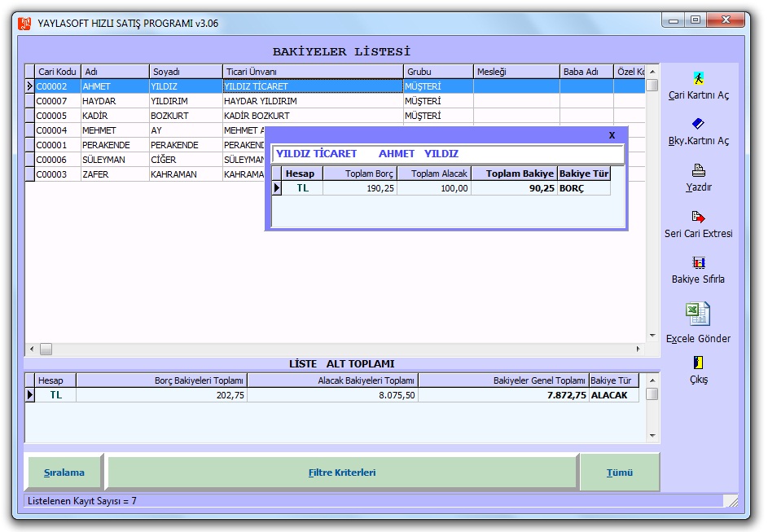This screenshot has width=768, height=532.
Task: Click the Bakiye Sıfırla icon
Action: click(x=699, y=262)
